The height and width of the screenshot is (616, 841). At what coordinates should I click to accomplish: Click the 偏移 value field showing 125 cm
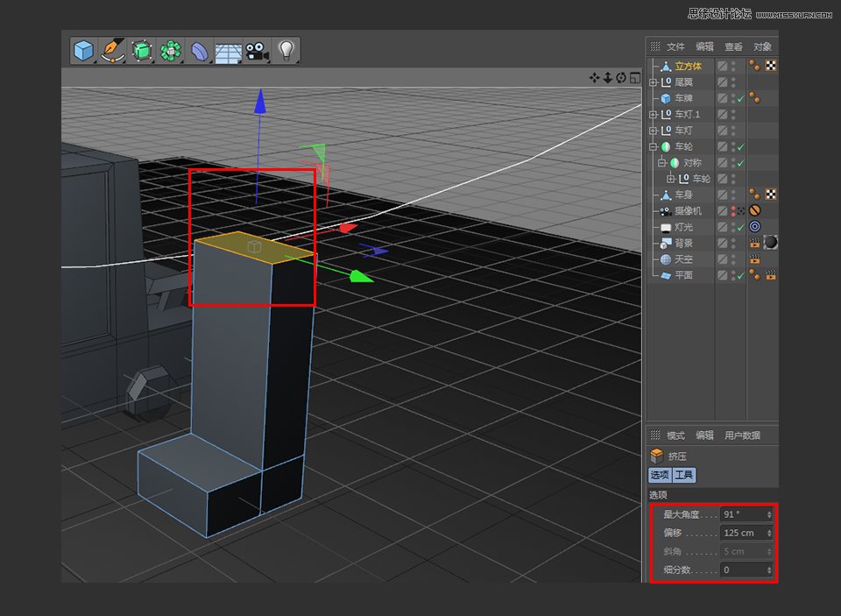740,533
